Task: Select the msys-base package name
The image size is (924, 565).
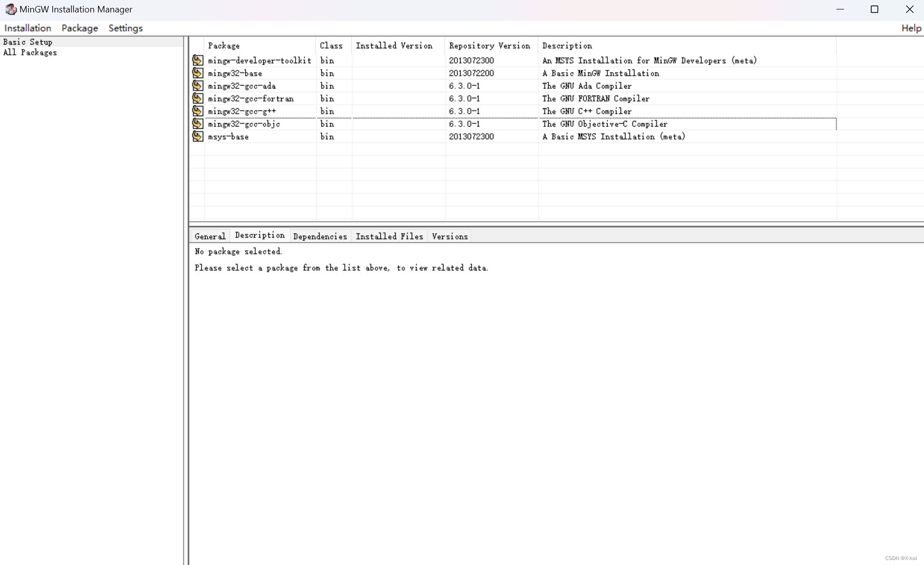Action: [x=228, y=137]
